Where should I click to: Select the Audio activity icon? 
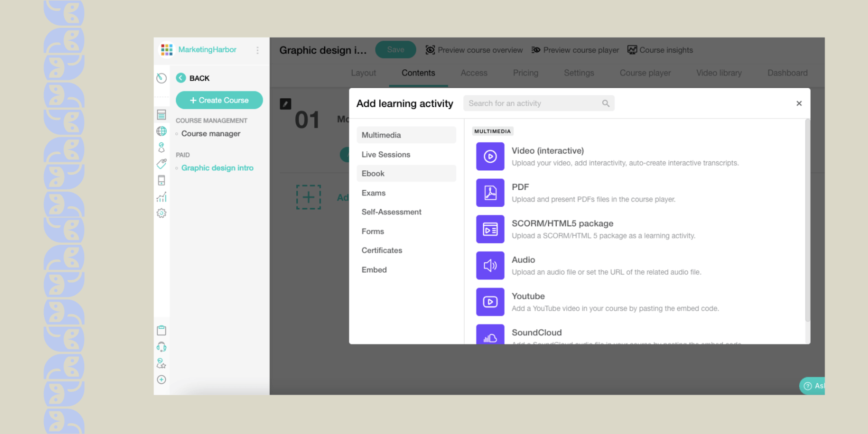[490, 266]
